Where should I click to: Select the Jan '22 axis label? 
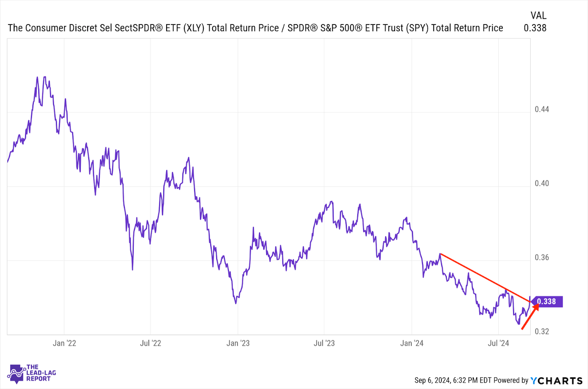(x=64, y=343)
